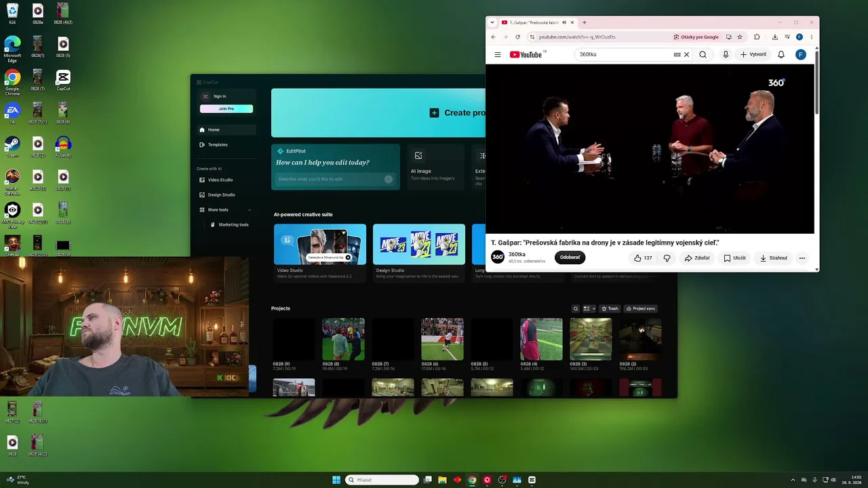Open more actions for the YouTube video
The height and width of the screenshot is (488, 868).
point(802,258)
